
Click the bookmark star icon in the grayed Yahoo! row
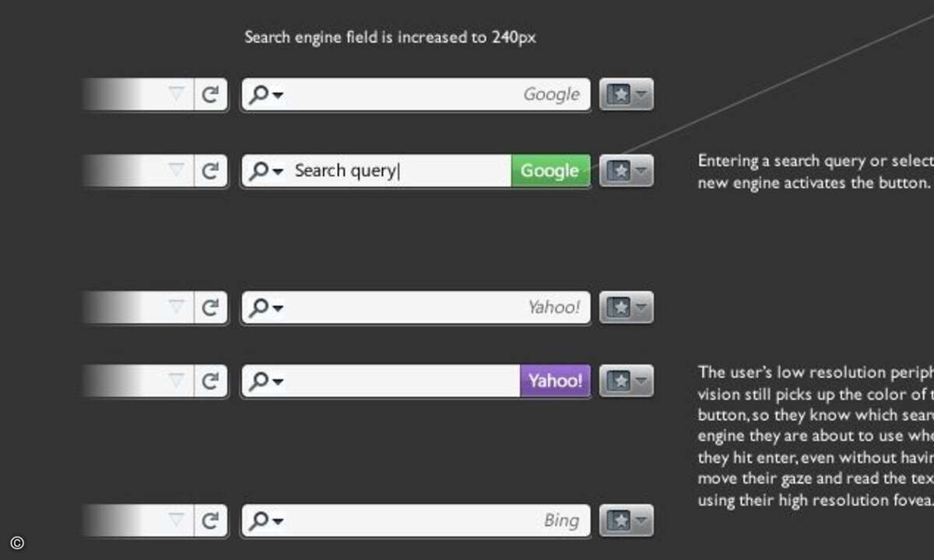[618, 307]
